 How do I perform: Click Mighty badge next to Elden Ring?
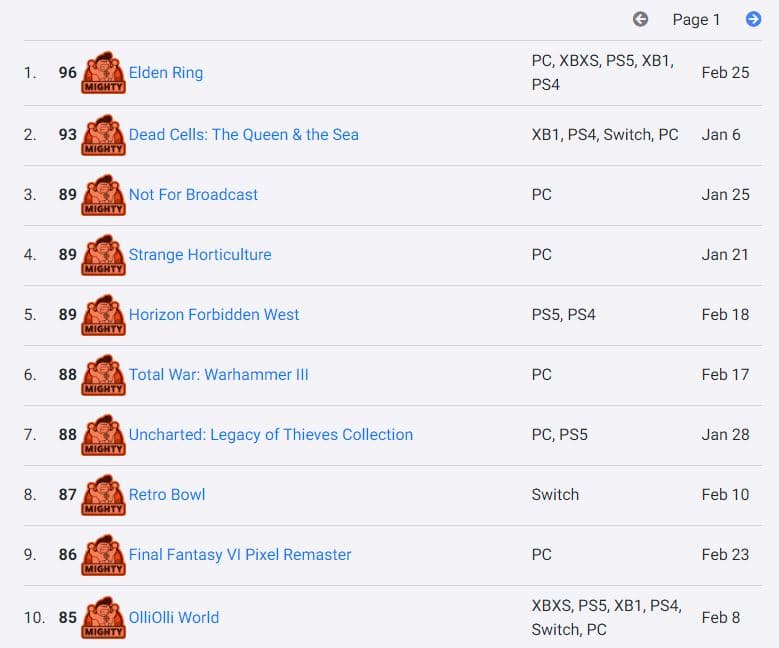click(x=103, y=73)
